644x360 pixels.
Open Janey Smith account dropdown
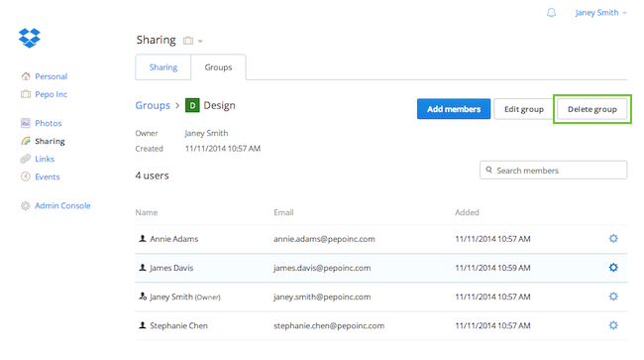[x=600, y=13]
